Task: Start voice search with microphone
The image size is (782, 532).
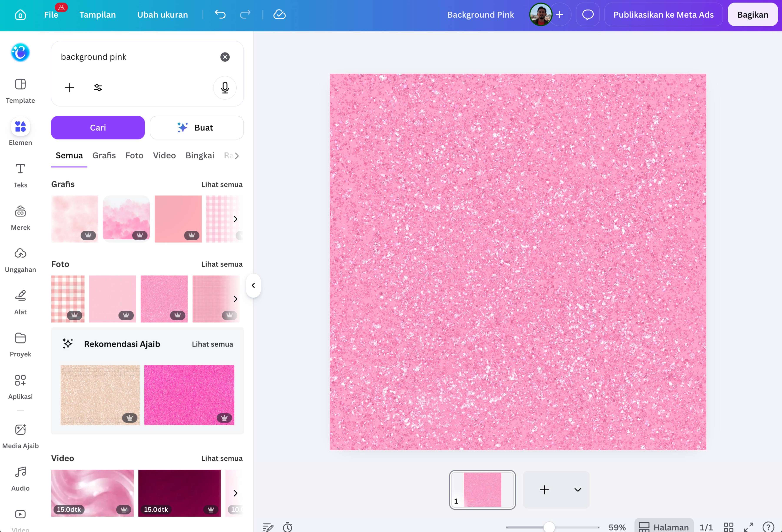Action: (x=225, y=88)
